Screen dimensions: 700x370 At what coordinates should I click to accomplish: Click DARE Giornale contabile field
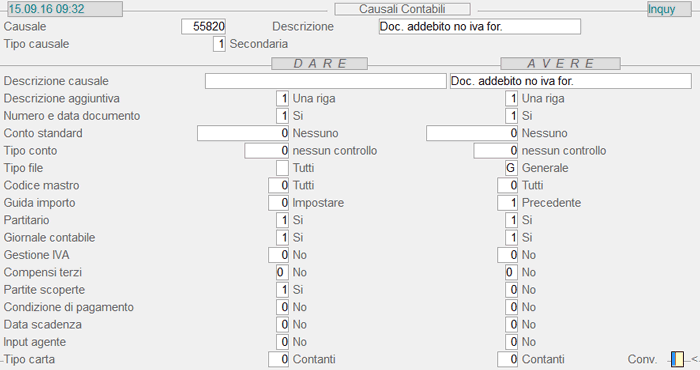point(283,237)
